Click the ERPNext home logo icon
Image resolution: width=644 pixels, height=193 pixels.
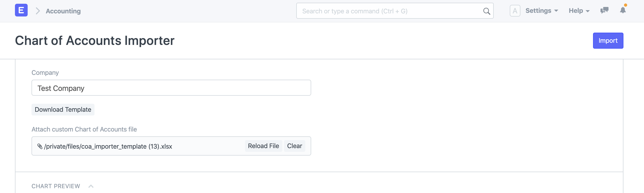pyautogui.click(x=21, y=10)
